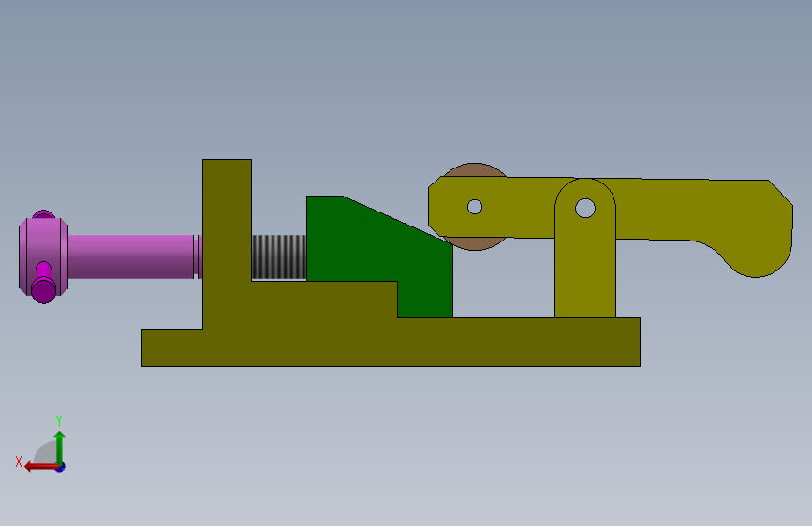The height and width of the screenshot is (526, 812).
Task: Select the pivot hole on the upright bracket
Action: coord(585,208)
